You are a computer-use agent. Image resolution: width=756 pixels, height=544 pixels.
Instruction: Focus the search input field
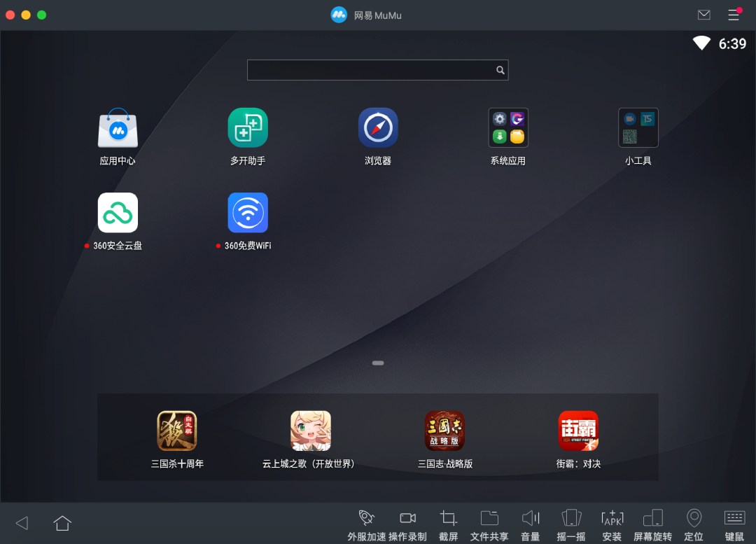click(377, 70)
